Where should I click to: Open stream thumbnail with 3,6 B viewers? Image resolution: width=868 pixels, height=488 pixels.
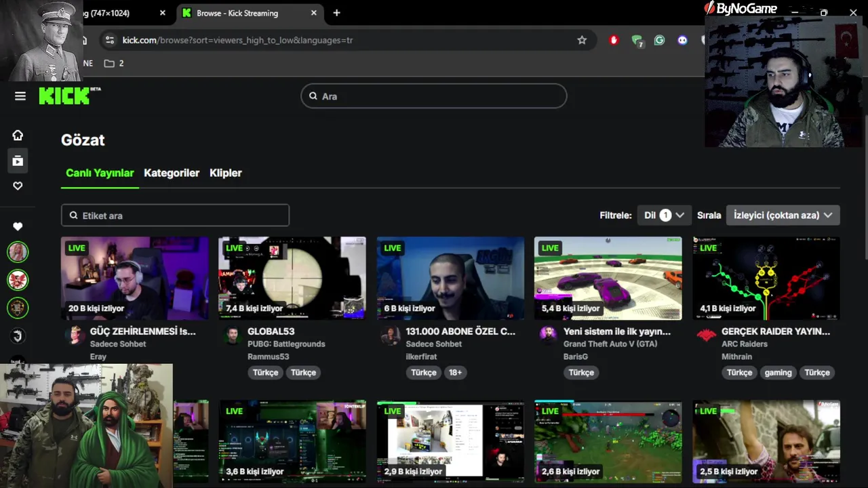click(x=292, y=441)
